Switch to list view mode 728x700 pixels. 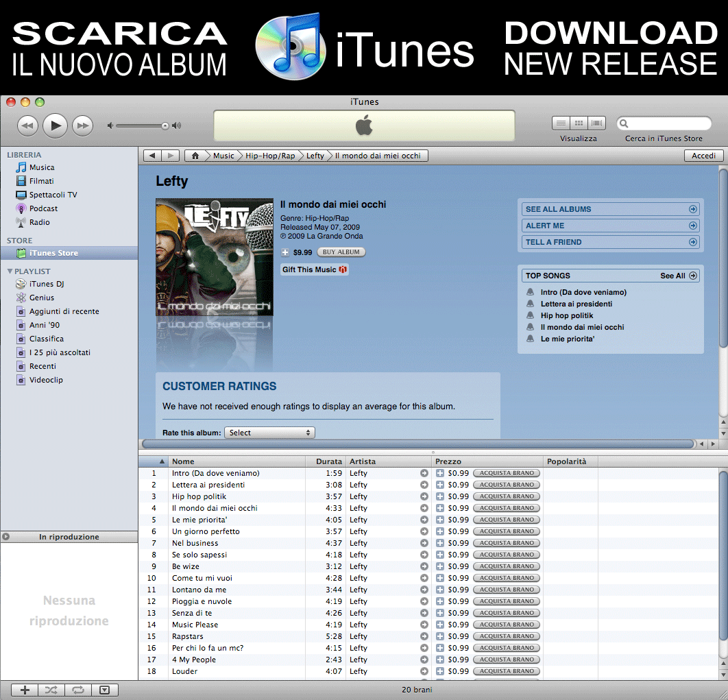pos(561,123)
